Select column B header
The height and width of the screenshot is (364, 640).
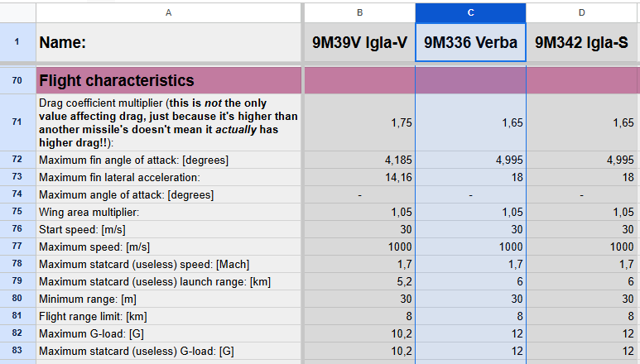tap(359, 12)
